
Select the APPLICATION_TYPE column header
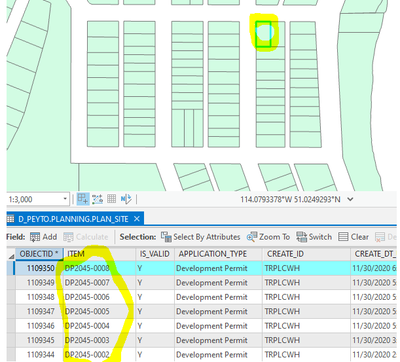point(218,254)
